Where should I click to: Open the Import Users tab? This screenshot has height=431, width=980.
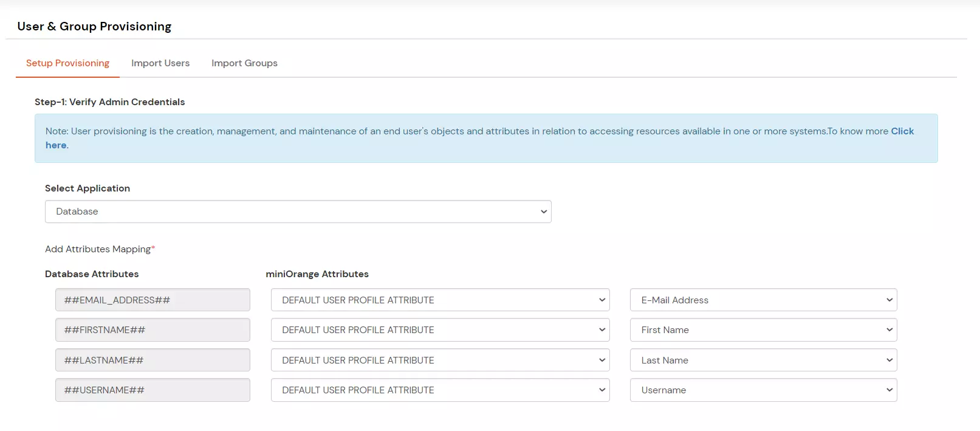click(x=160, y=63)
